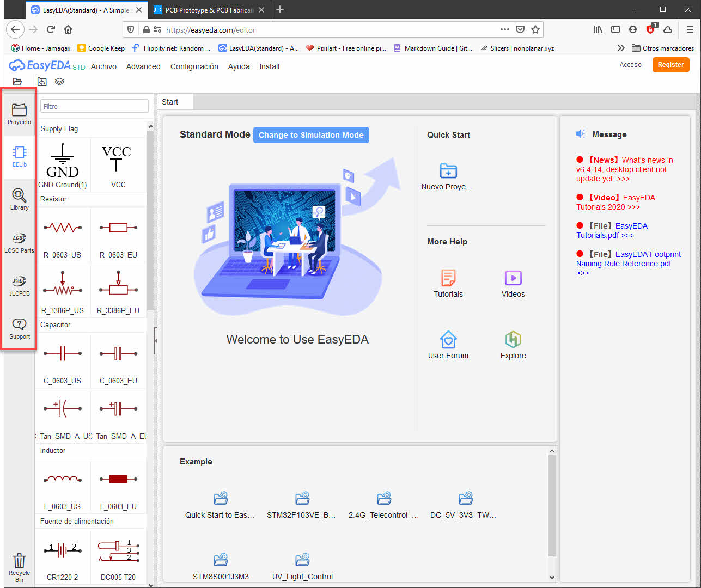Open the Archivo menu
Screen dimensions: 701x588
pyautogui.click(x=103, y=66)
